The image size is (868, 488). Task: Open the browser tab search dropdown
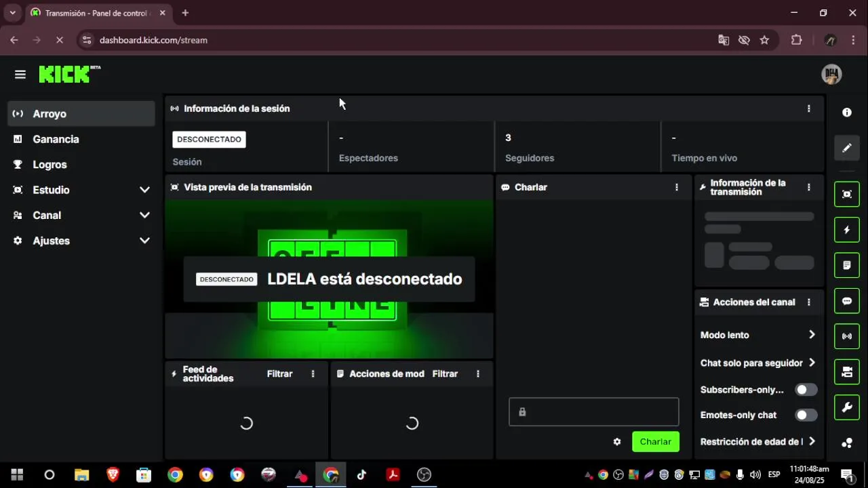pos(12,13)
